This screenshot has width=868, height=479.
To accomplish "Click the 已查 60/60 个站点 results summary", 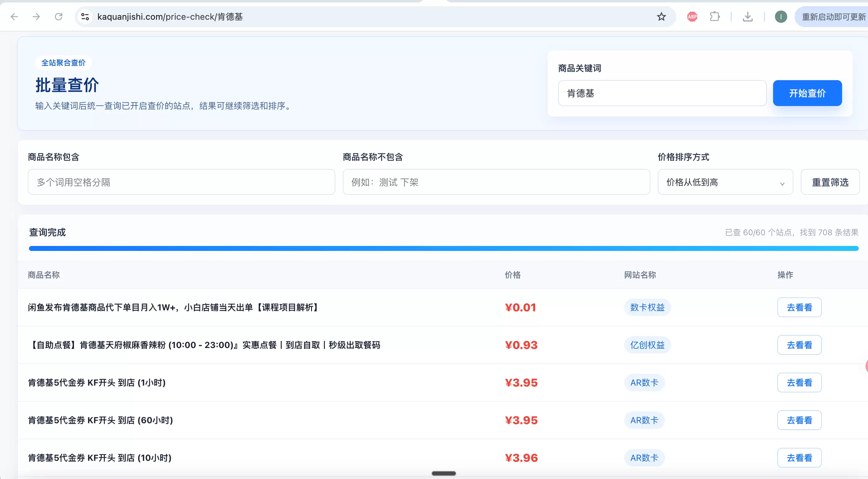I will [x=792, y=232].
